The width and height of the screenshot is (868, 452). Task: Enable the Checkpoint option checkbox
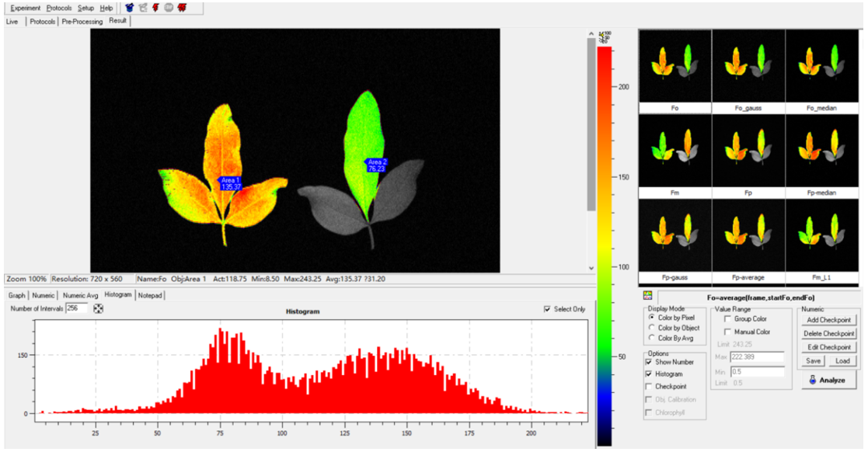649,387
